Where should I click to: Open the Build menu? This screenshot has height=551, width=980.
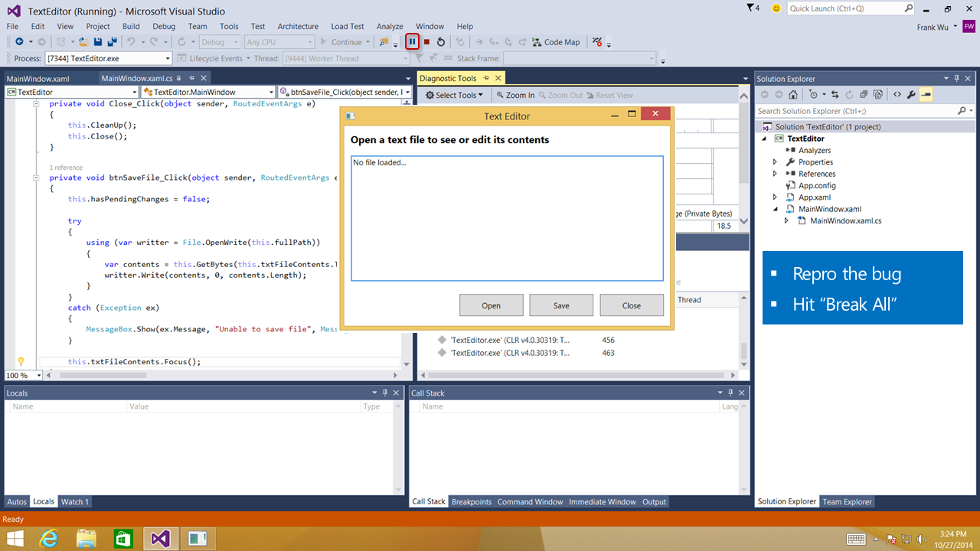(131, 26)
